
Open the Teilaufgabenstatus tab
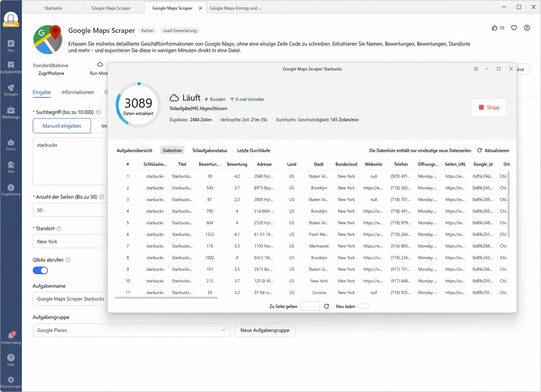[x=209, y=150]
